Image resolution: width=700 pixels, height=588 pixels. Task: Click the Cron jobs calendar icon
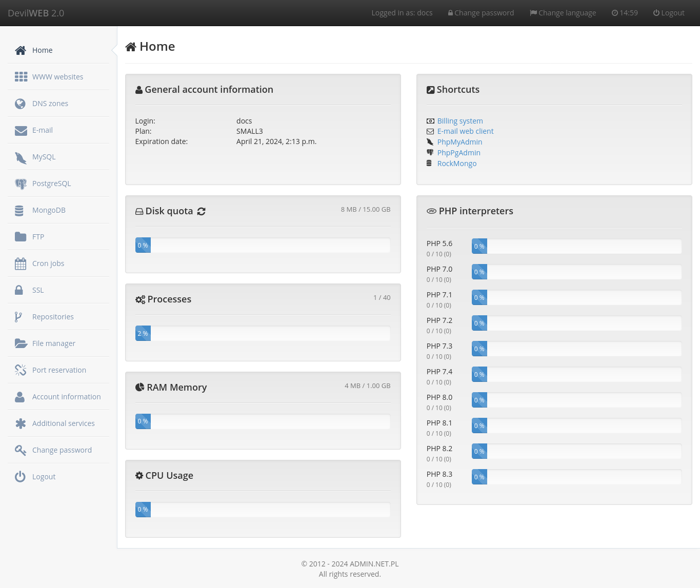21,264
